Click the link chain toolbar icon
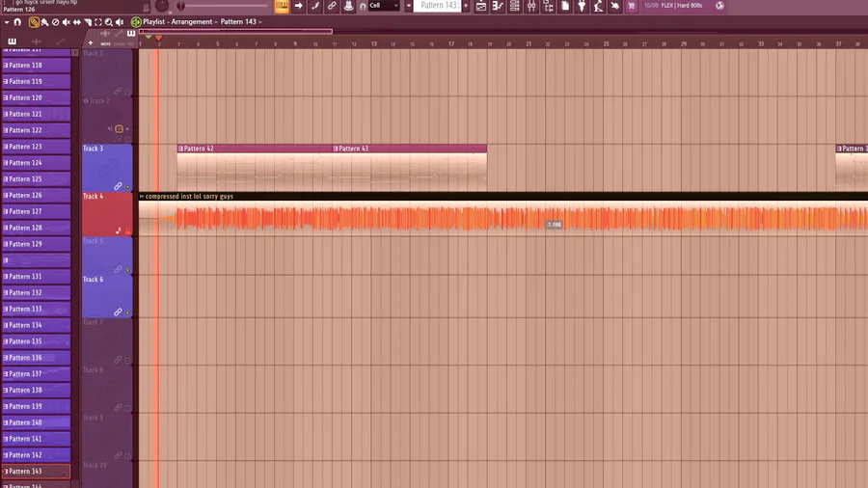This screenshot has height=488, width=868. [x=332, y=6]
